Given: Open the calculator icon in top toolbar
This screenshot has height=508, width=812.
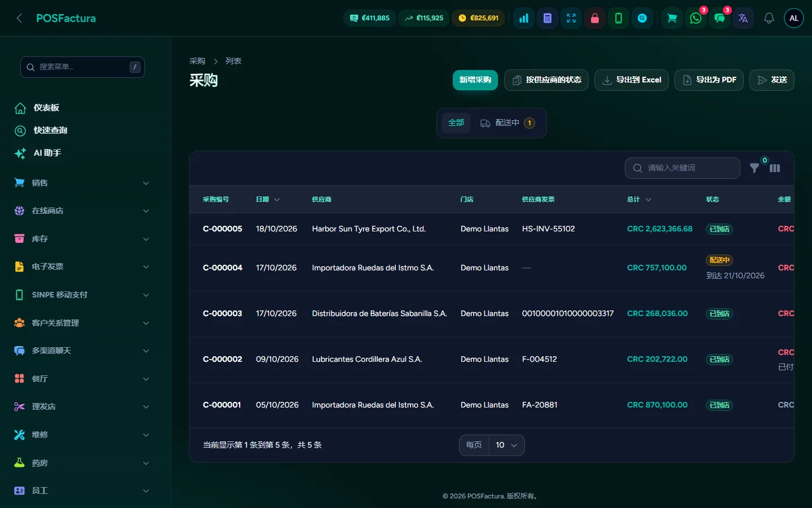Looking at the screenshot, I should (x=548, y=18).
